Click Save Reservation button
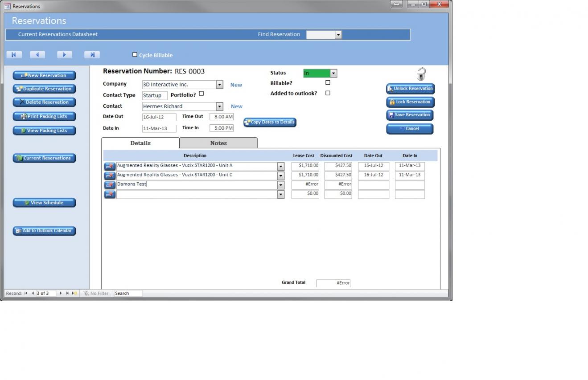Image resolution: width=588 pixels, height=380 pixels. point(410,115)
